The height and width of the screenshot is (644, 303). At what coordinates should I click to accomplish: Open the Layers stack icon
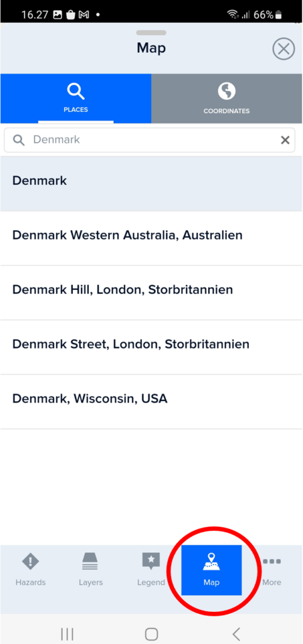point(91,562)
